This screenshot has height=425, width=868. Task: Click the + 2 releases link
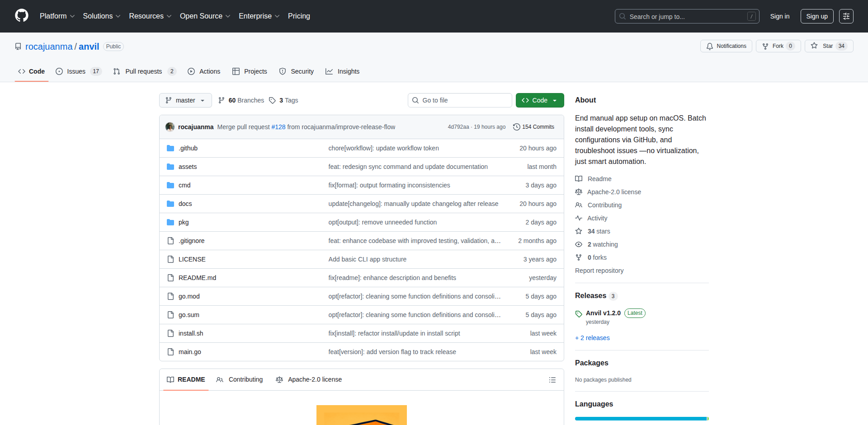point(592,338)
